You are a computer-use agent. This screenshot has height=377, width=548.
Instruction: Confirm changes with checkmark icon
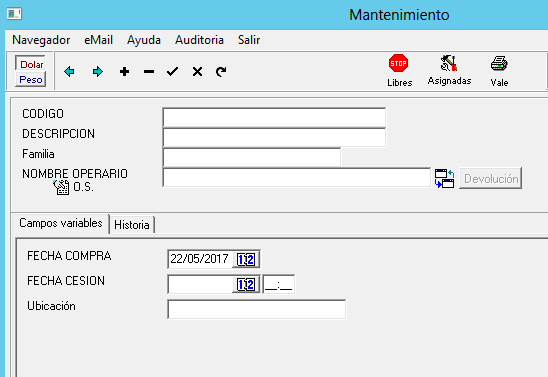173,72
